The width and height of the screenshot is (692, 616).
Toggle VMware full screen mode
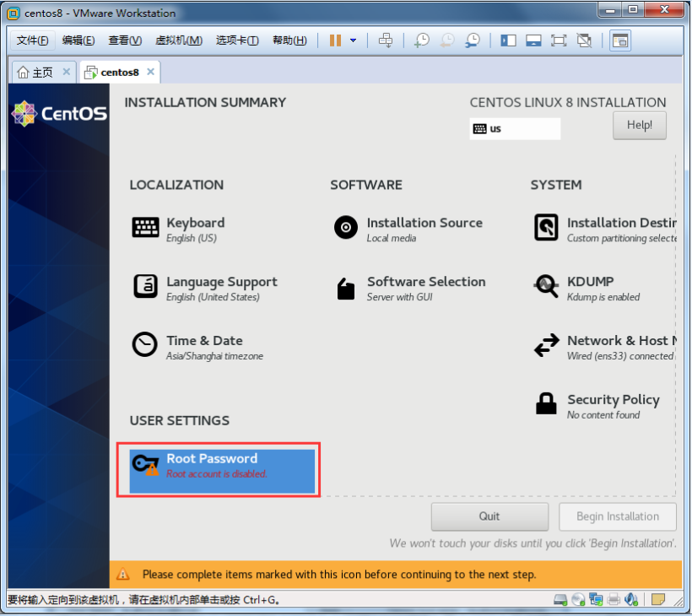558,41
